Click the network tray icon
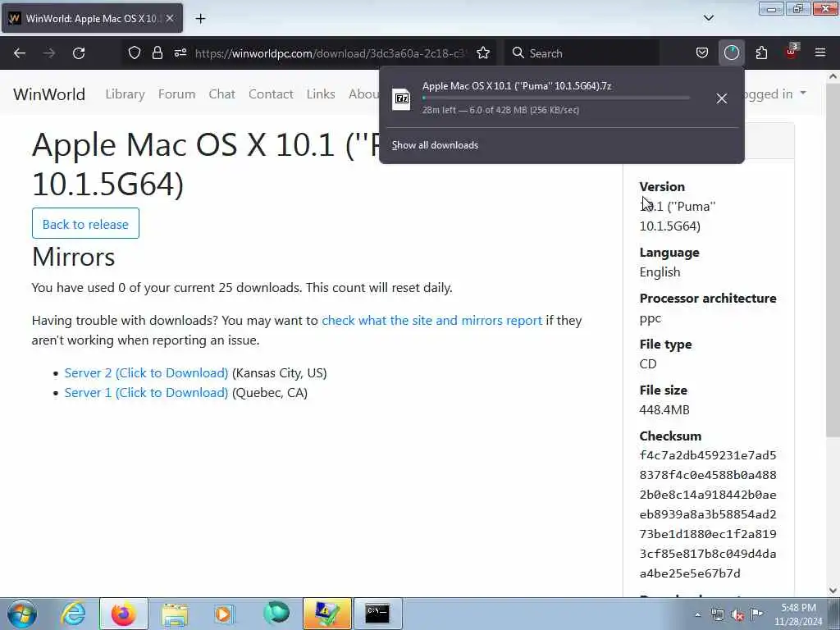This screenshot has width=840, height=630. point(717,615)
